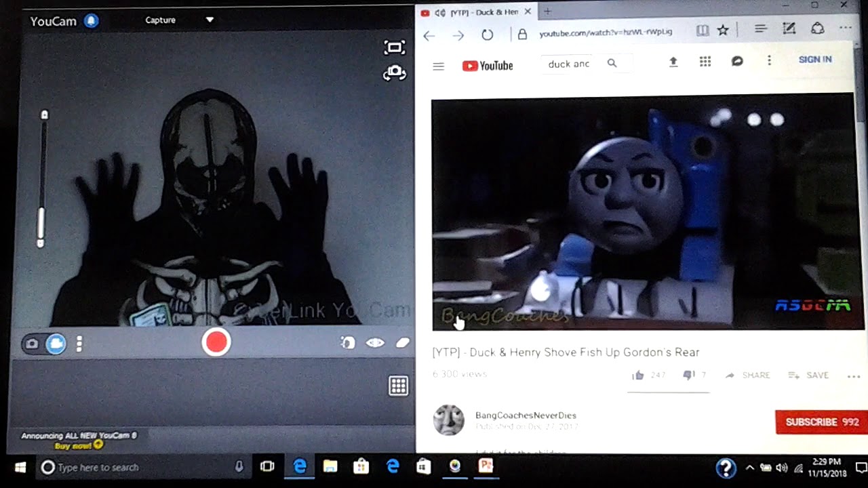The image size is (868, 488).
Task: Switch to photo camera mode
Action: (x=32, y=344)
